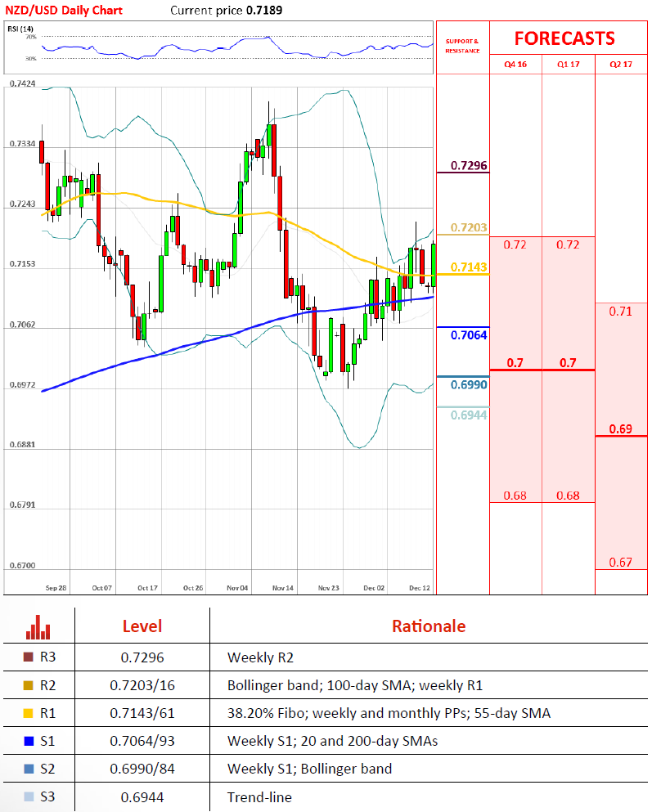The image size is (652, 812).
Task: Select the R3 dark red color swatch
Action: click(29, 657)
